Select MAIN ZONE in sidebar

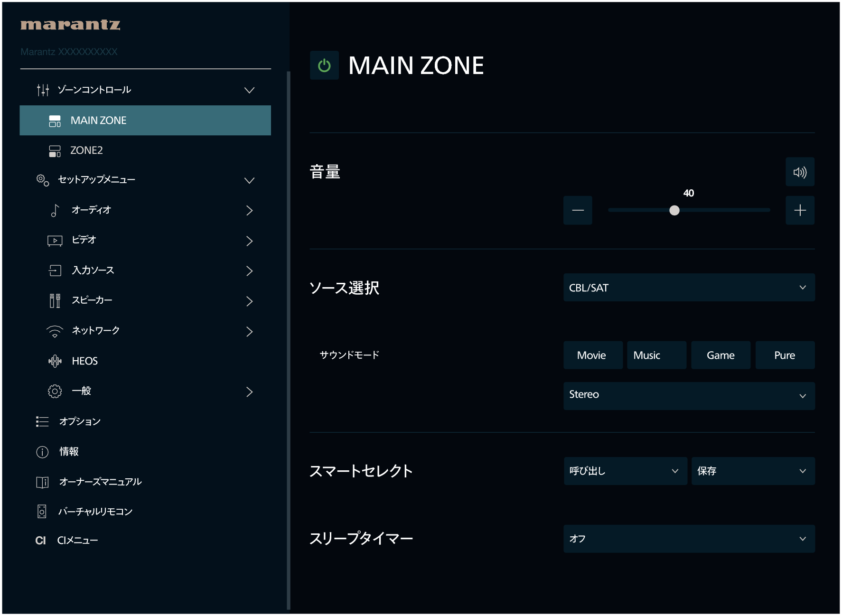[x=145, y=121]
